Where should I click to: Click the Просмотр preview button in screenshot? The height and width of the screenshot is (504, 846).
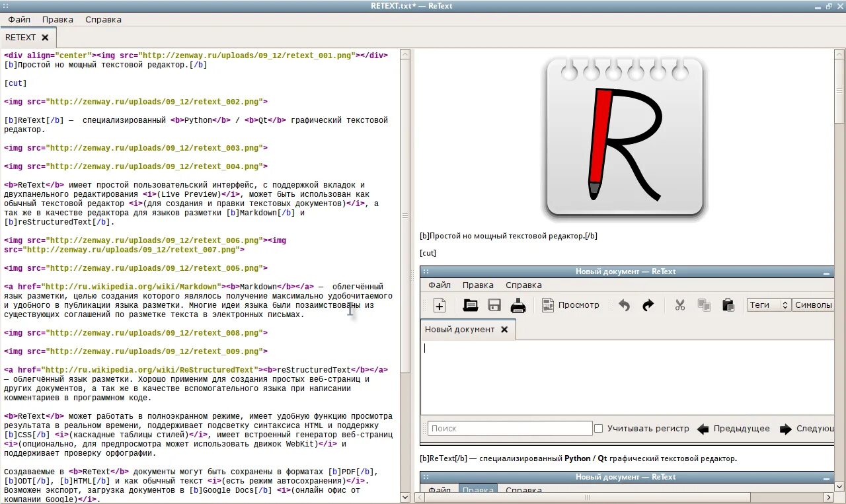570,305
